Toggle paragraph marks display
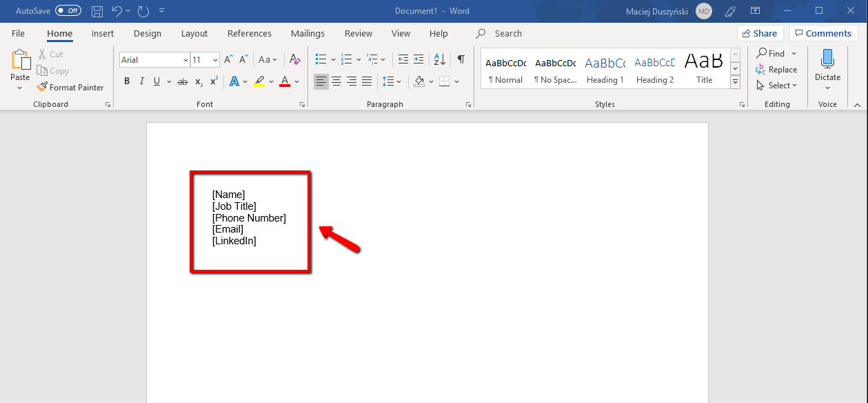The height and width of the screenshot is (403, 868). [461, 59]
